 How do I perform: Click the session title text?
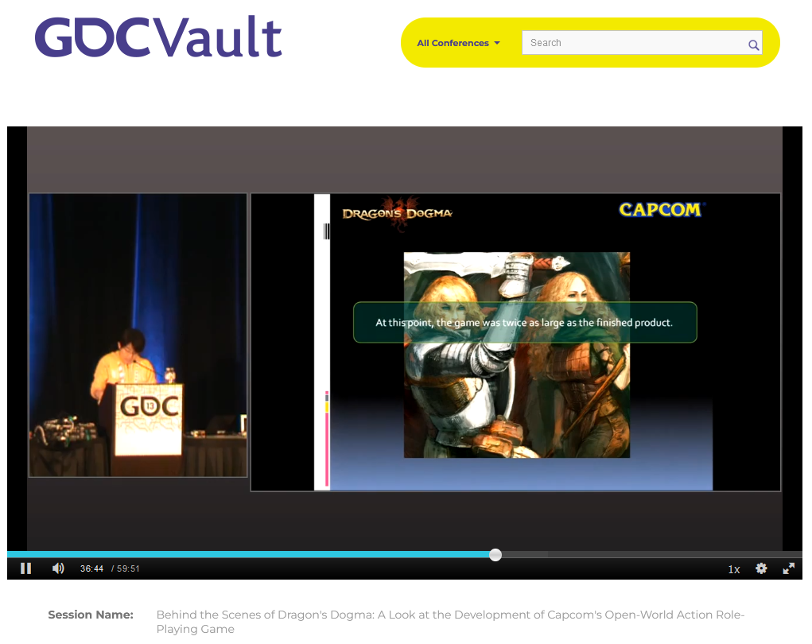(x=450, y=622)
